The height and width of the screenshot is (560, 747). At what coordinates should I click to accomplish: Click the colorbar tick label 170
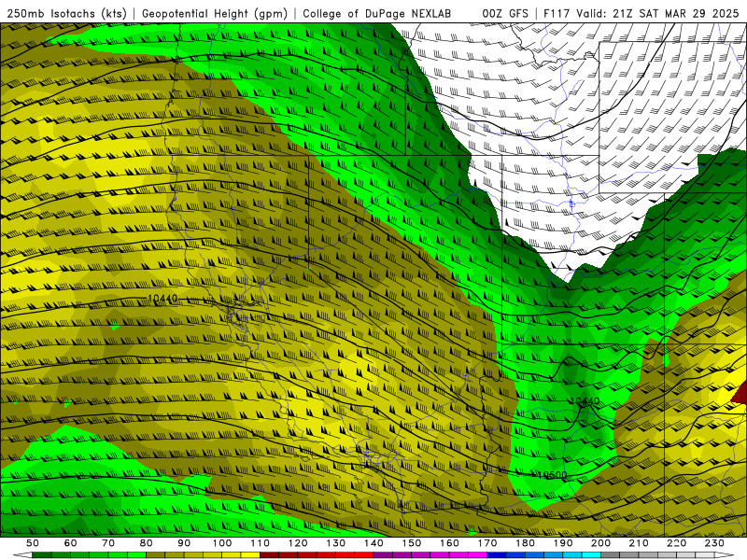tap(487, 543)
